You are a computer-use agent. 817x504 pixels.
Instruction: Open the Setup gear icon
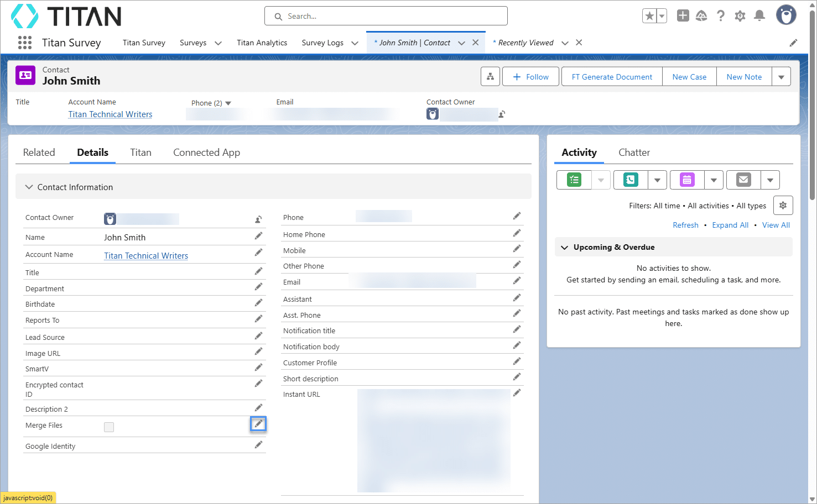(740, 16)
